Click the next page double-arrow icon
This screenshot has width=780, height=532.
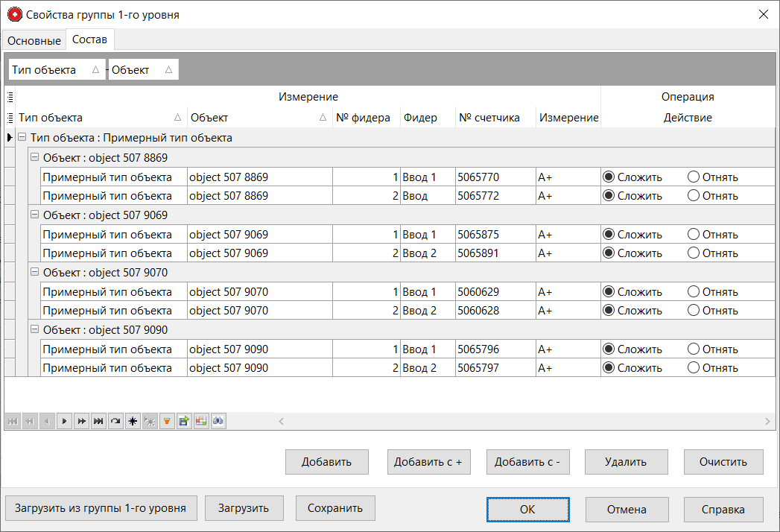[x=82, y=422]
